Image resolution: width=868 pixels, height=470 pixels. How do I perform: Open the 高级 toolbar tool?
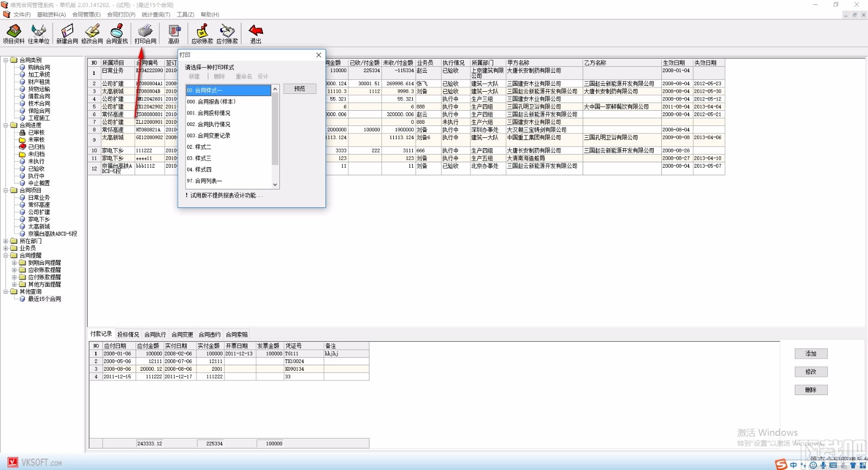click(x=174, y=34)
